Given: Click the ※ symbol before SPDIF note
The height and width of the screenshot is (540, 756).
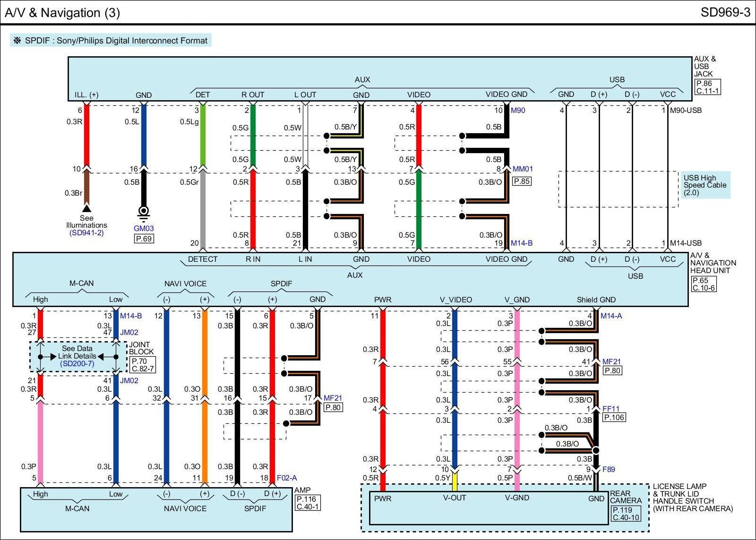Looking at the screenshot, I should (x=17, y=41).
